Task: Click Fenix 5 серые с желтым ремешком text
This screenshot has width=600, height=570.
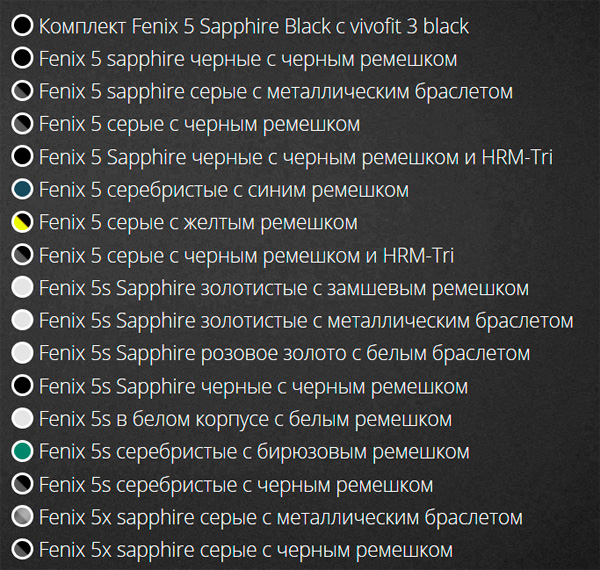Action: click(198, 222)
